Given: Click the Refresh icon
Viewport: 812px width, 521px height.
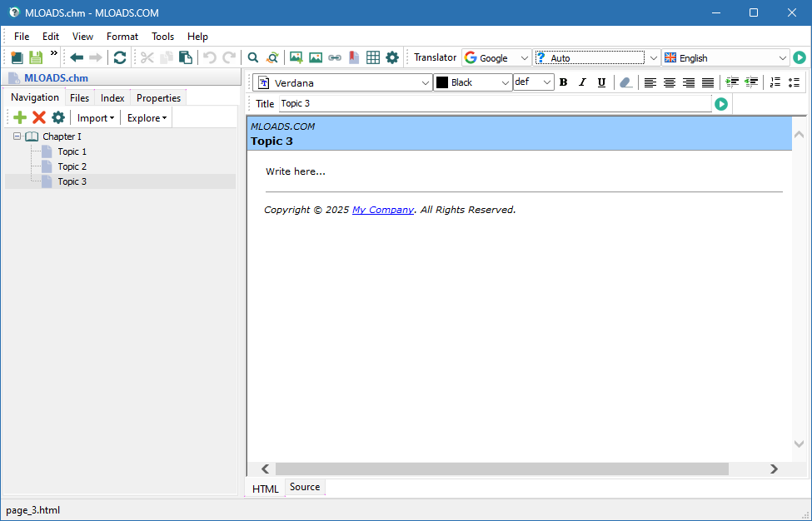Looking at the screenshot, I should (x=120, y=57).
